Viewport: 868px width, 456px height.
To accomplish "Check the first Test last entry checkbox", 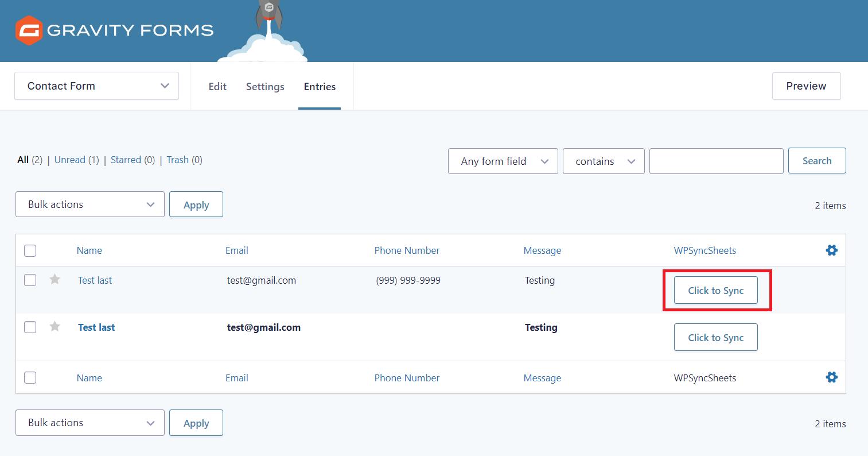I will click(x=30, y=280).
